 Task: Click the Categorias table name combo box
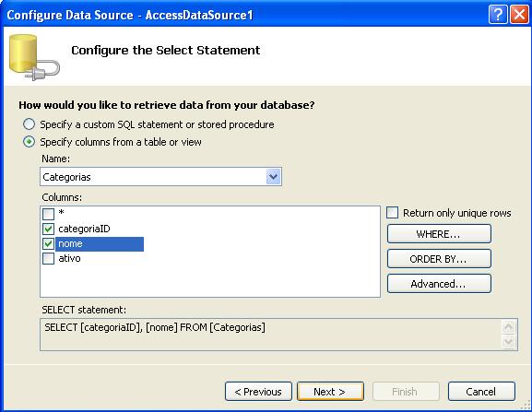[x=160, y=177]
